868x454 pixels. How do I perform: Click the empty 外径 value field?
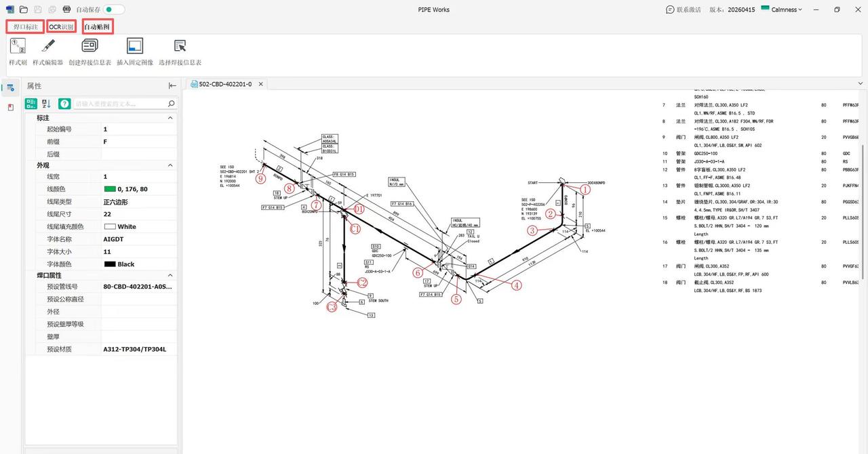coord(139,312)
